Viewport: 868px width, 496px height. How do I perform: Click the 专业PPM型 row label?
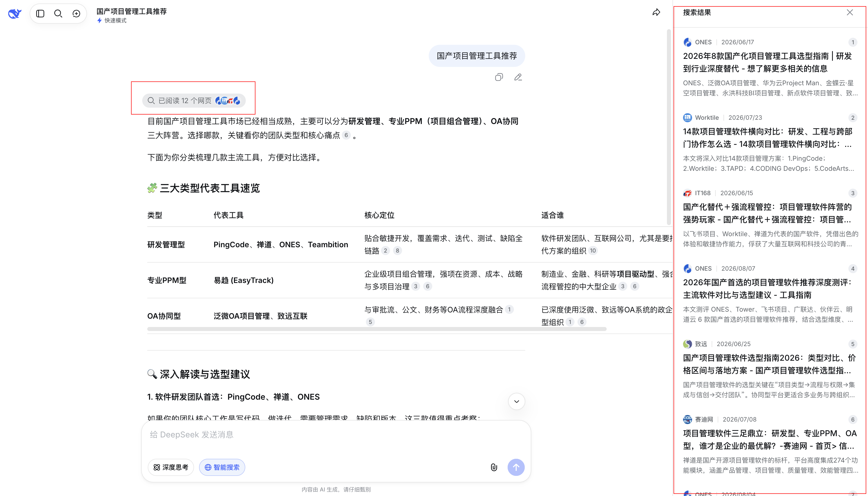167,280
